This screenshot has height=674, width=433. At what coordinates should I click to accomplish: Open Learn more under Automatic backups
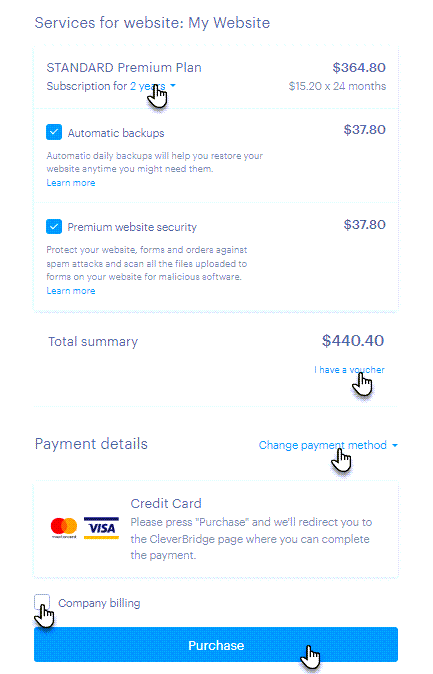(71, 183)
